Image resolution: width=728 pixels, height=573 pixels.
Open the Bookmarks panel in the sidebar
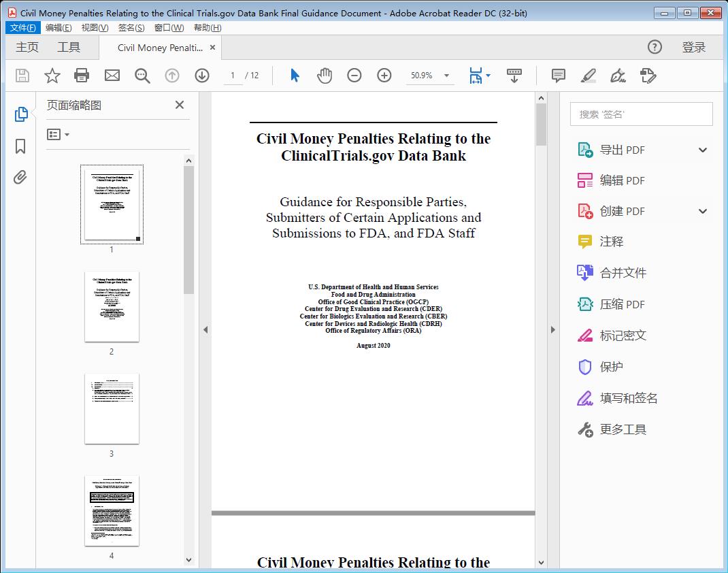20,147
